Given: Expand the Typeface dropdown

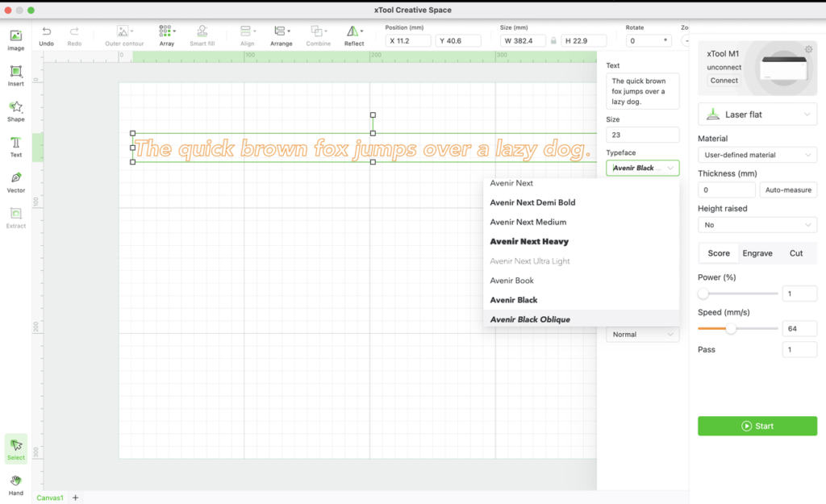Looking at the screenshot, I should click(642, 169).
